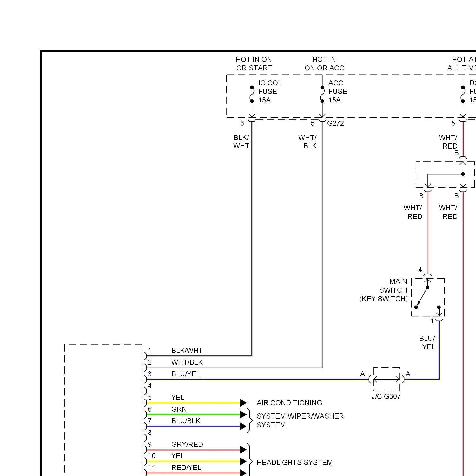
Task: Click the BLK/WHT label below the IG COIL fuse
Action: click(241, 142)
